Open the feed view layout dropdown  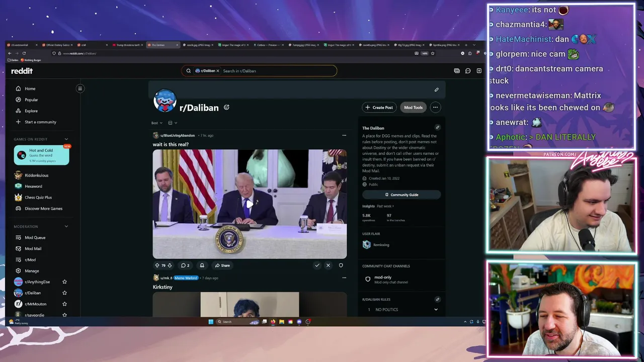tap(173, 123)
